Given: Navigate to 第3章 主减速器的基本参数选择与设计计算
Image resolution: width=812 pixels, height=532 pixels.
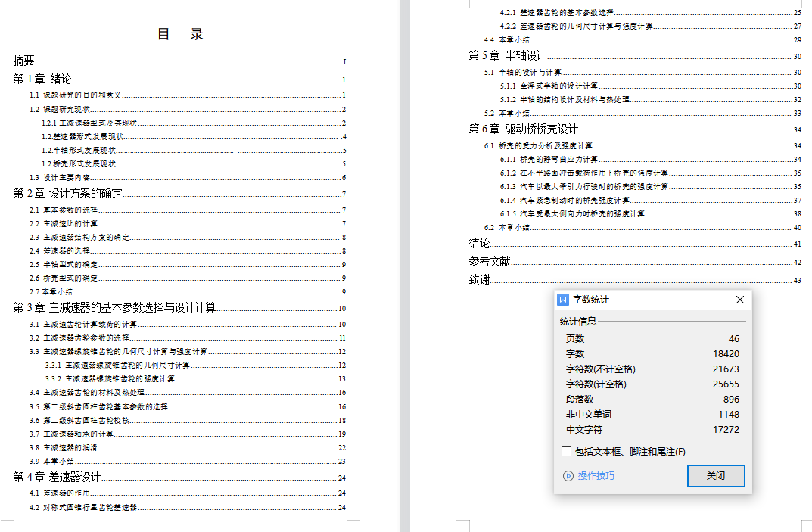Looking at the screenshot, I should 115,308.
